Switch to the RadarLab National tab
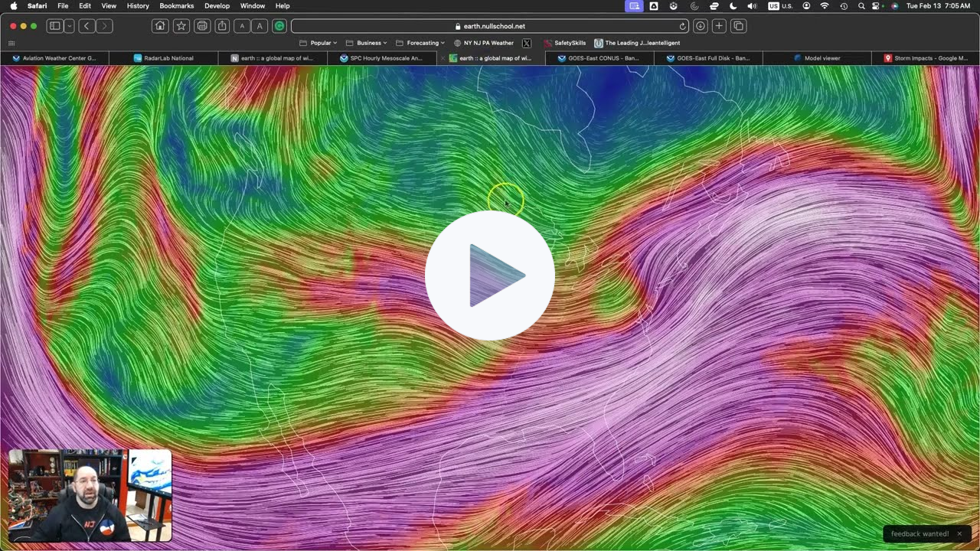This screenshot has height=551, width=980. (164, 58)
